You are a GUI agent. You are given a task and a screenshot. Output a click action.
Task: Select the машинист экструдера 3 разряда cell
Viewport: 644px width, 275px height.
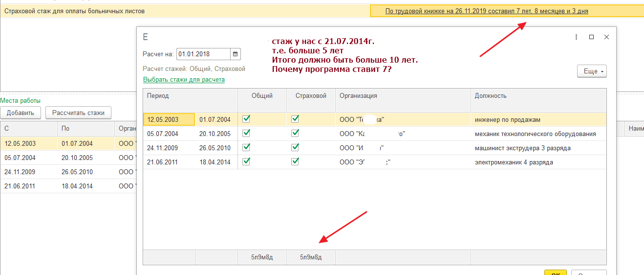tap(538, 148)
